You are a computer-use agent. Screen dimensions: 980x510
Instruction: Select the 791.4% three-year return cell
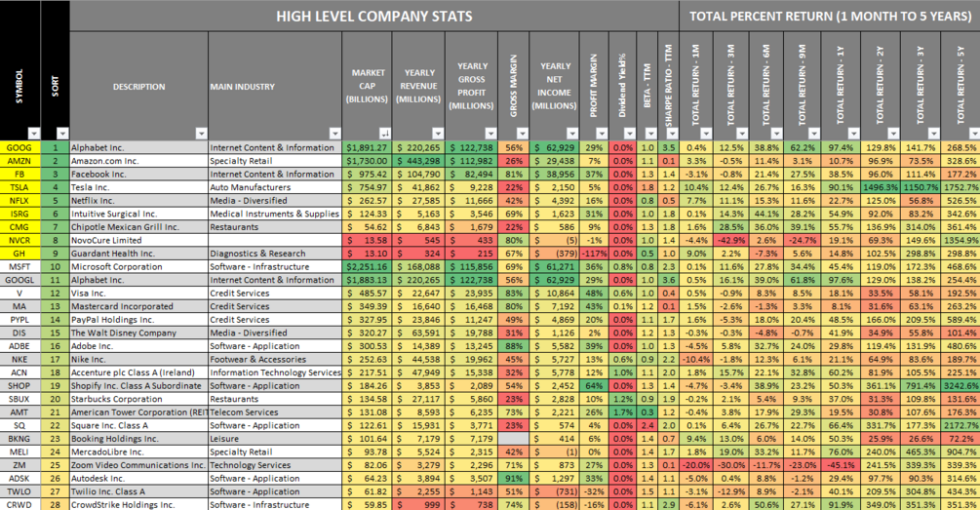click(x=921, y=385)
